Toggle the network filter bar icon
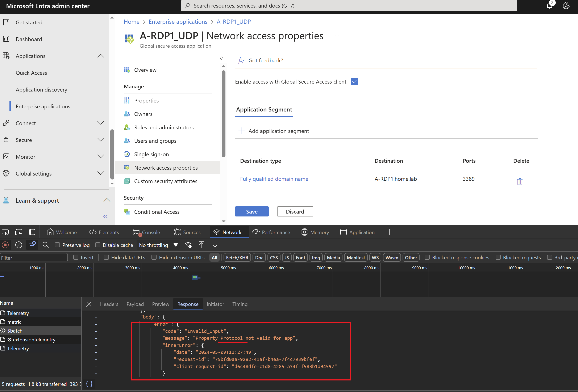This screenshot has width=578, height=392. coord(32,245)
